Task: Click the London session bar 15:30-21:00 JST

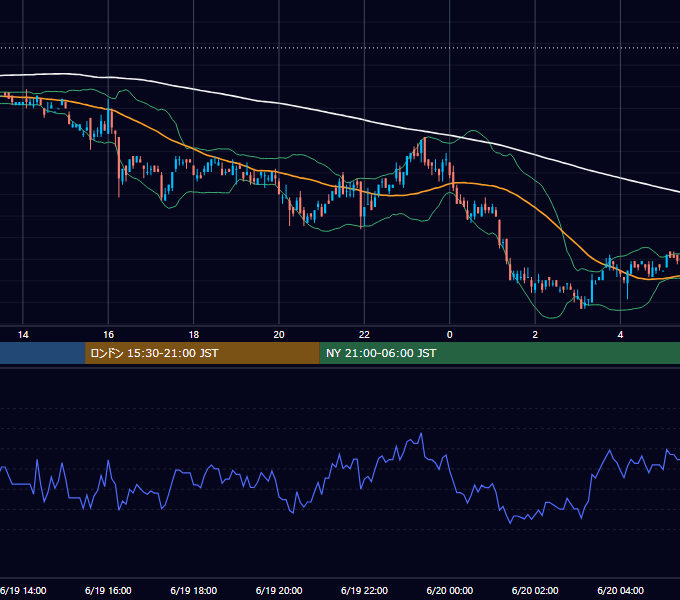Action: point(202,353)
